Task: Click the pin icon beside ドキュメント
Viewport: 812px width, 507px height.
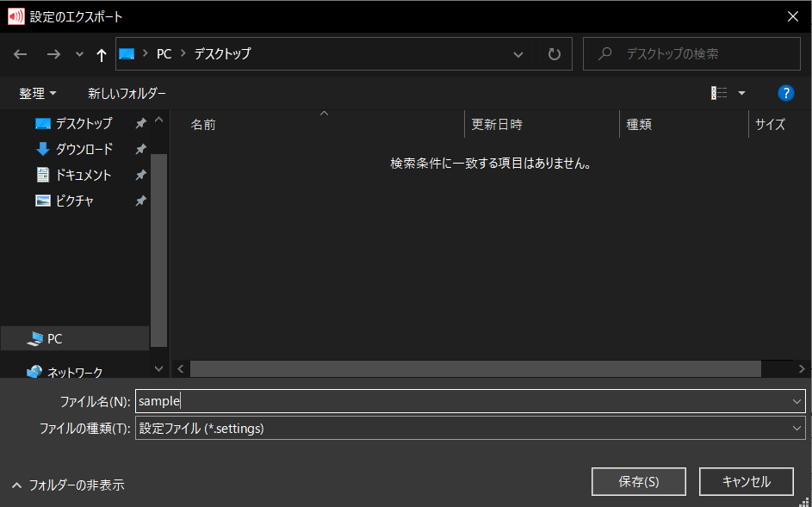Action: click(x=140, y=175)
